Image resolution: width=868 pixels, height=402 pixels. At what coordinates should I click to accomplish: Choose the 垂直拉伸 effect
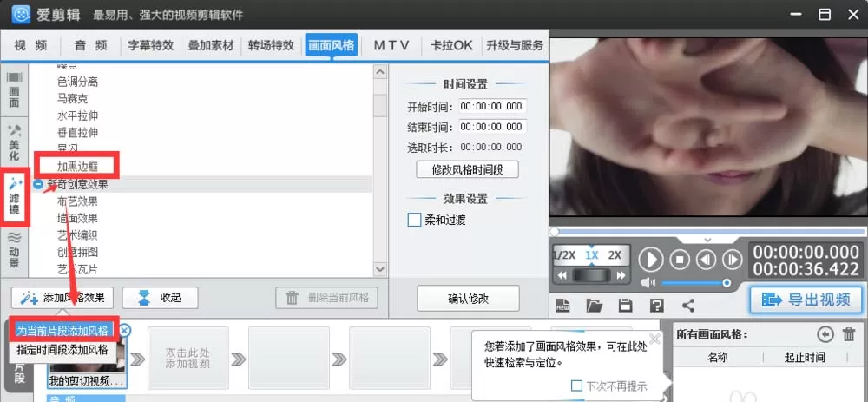point(77,133)
